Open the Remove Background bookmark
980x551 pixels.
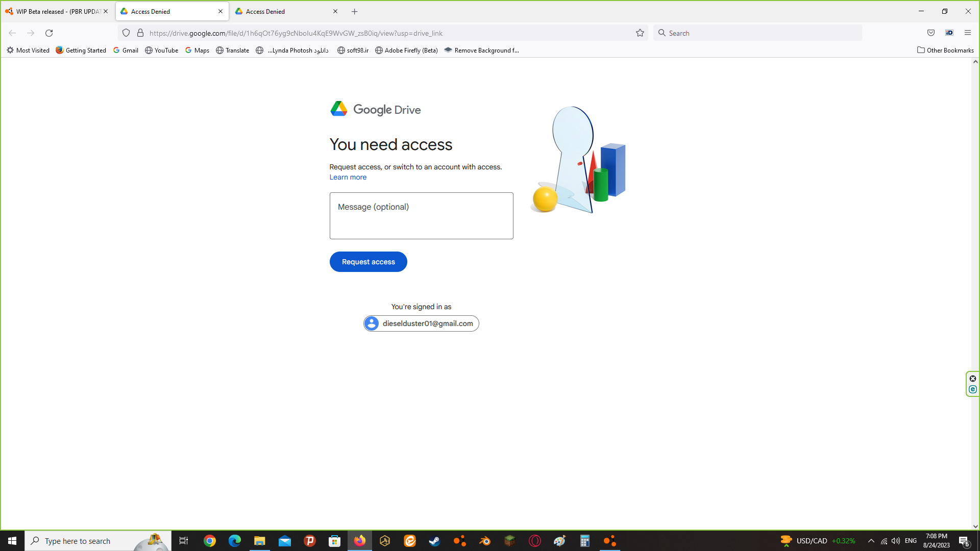pyautogui.click(x=482, y=50)
